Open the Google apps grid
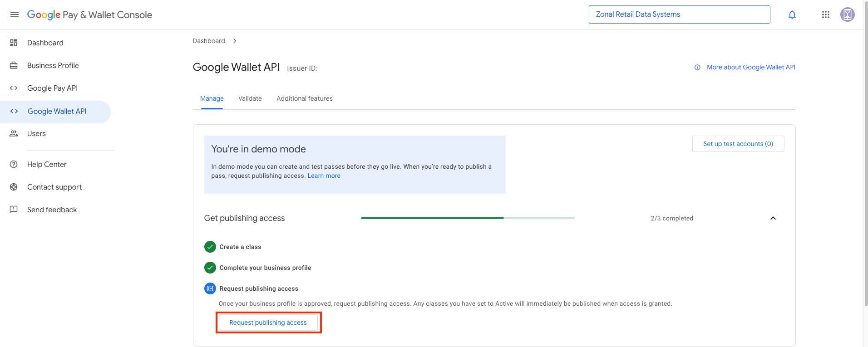 coord(826,15)
